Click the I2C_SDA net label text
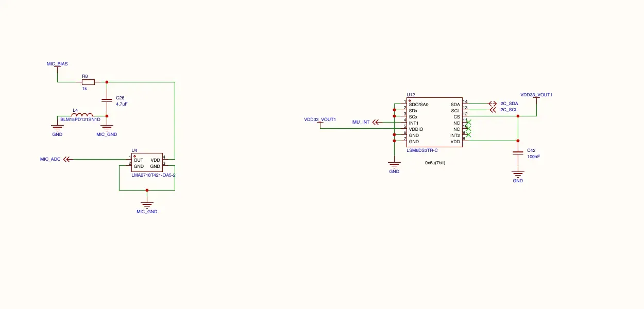 [509, 104]
